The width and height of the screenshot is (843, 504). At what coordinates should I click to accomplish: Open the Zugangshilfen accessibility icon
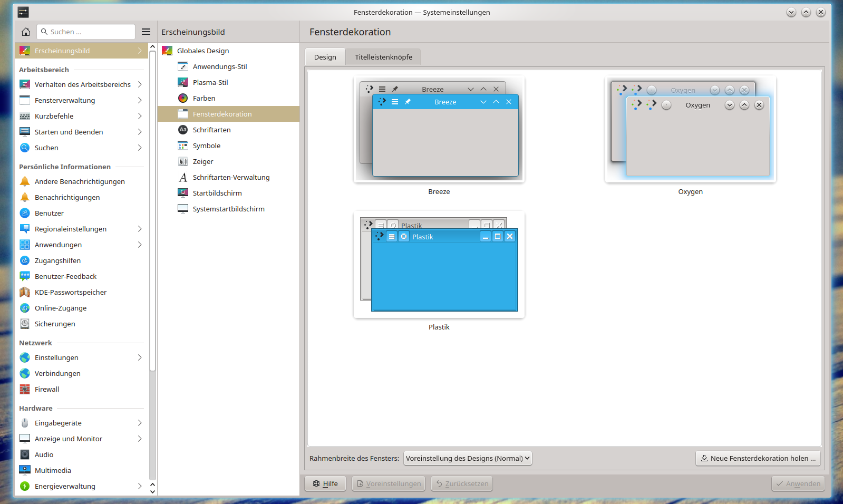point(25,260)
